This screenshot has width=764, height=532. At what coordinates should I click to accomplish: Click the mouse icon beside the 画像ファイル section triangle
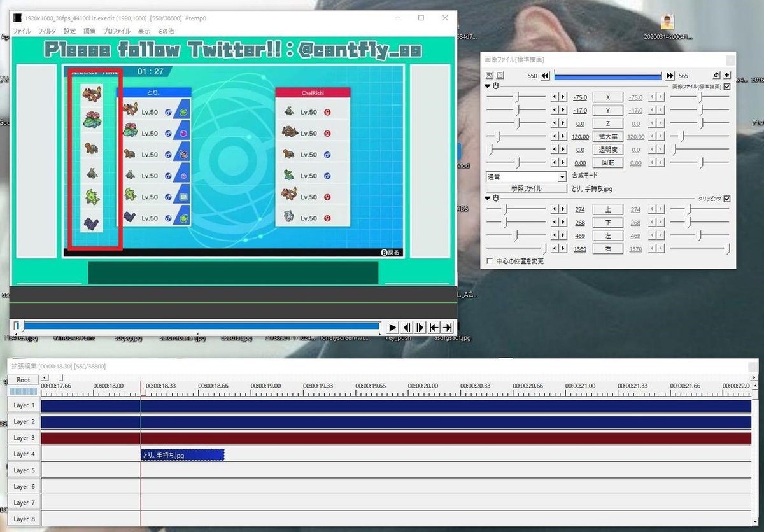(495, 86)
